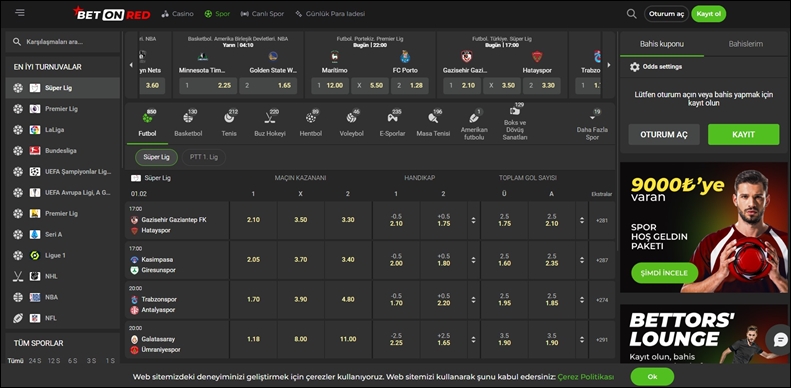This screenshot has width=791, height=388.
Task: Click ŞİMDİ İNCELE on welcome banner
Action: tap(664, 273)
